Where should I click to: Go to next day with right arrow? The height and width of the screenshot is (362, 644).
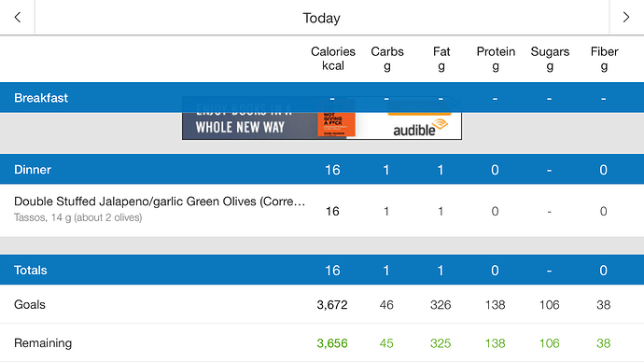point(626,17)
